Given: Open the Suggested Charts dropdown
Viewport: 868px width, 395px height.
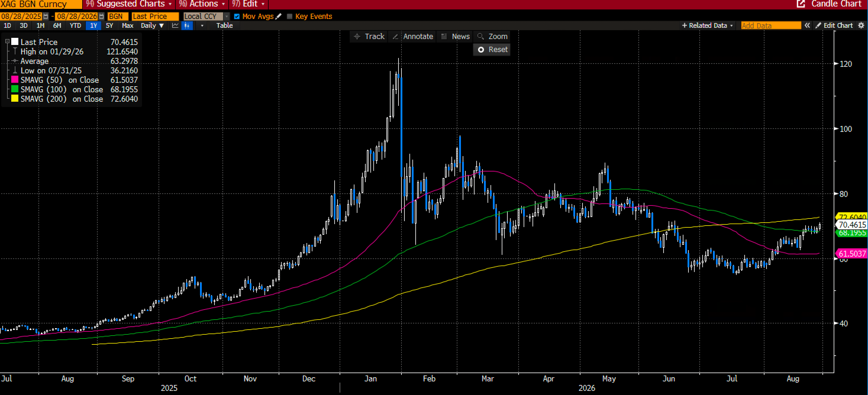Looking at the screenshot, I should (x=129, y=4).
